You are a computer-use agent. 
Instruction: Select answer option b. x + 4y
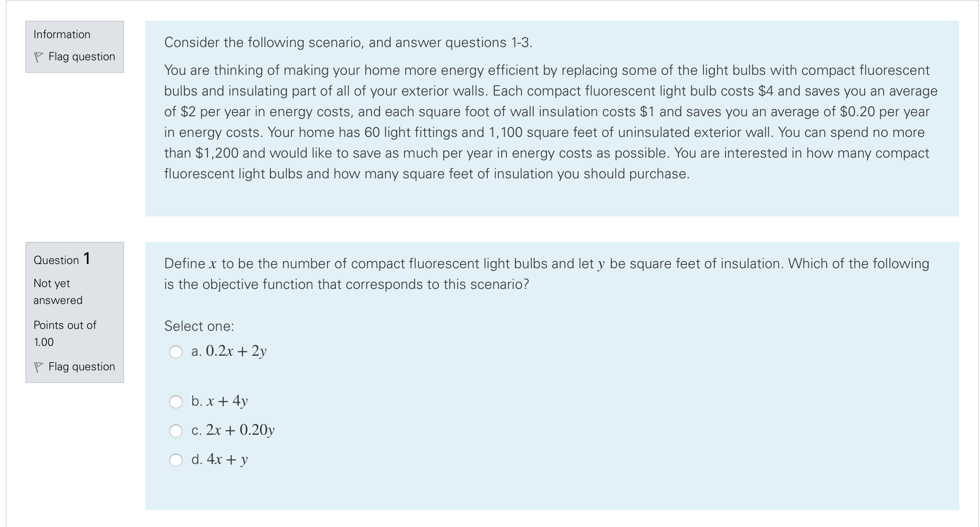pos(176,401)
